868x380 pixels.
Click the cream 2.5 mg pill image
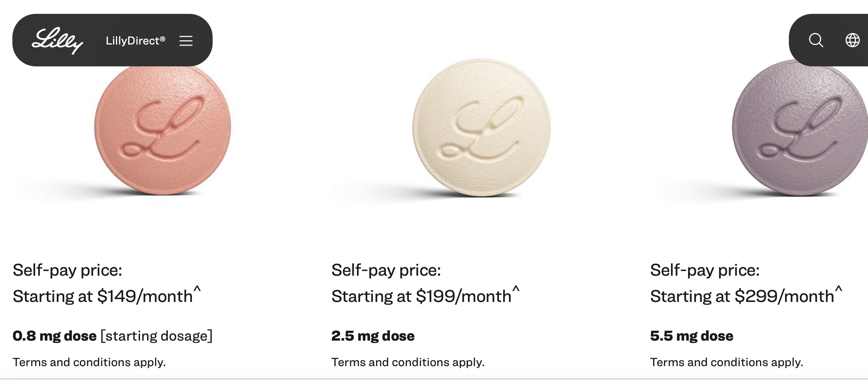pyautogui.click(x=481, y=128)
